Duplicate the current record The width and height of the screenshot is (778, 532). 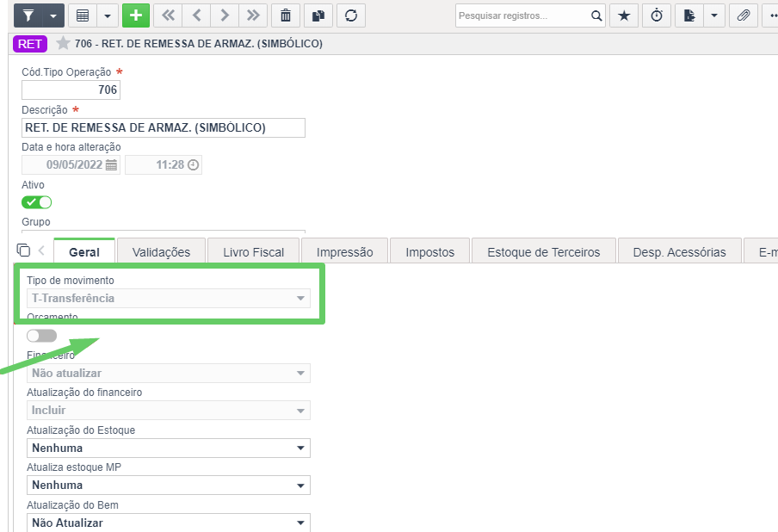coord(318,15)
